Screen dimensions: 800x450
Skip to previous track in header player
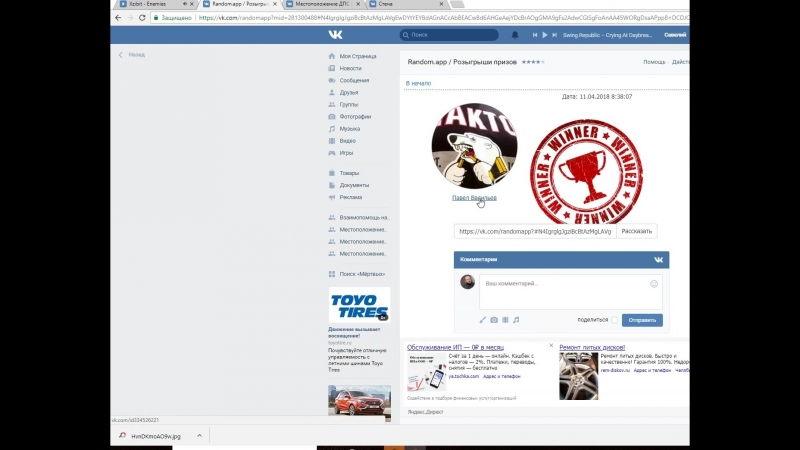[535, 35]
